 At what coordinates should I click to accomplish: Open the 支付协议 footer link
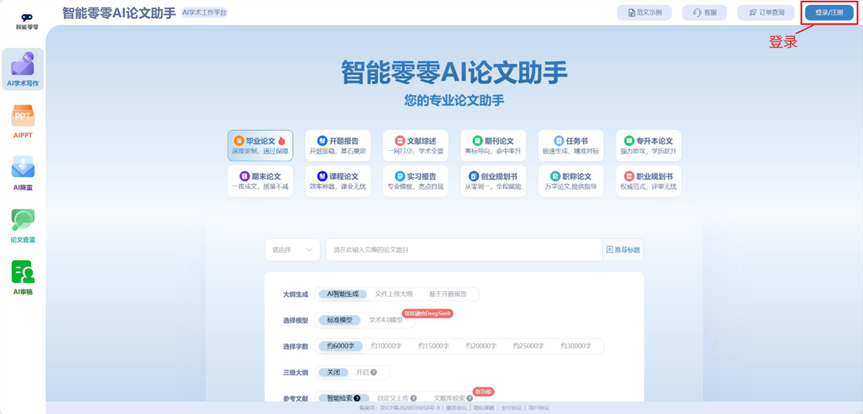click(x=510, y=408)
